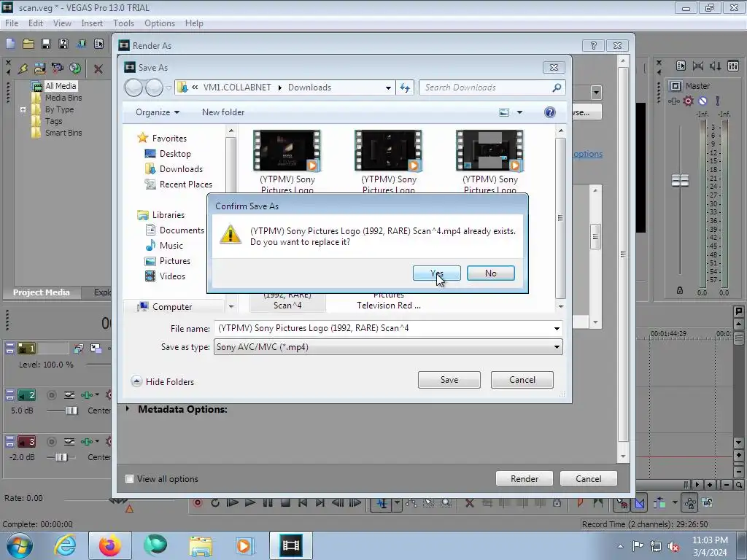
Task: Open the File name history dropdown arrow
Action: (557, 328)
